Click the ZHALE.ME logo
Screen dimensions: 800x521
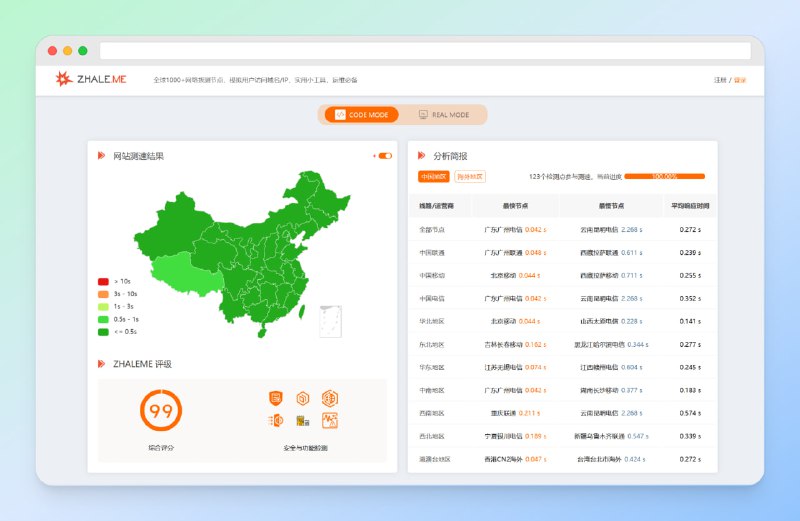click(91, 79)
